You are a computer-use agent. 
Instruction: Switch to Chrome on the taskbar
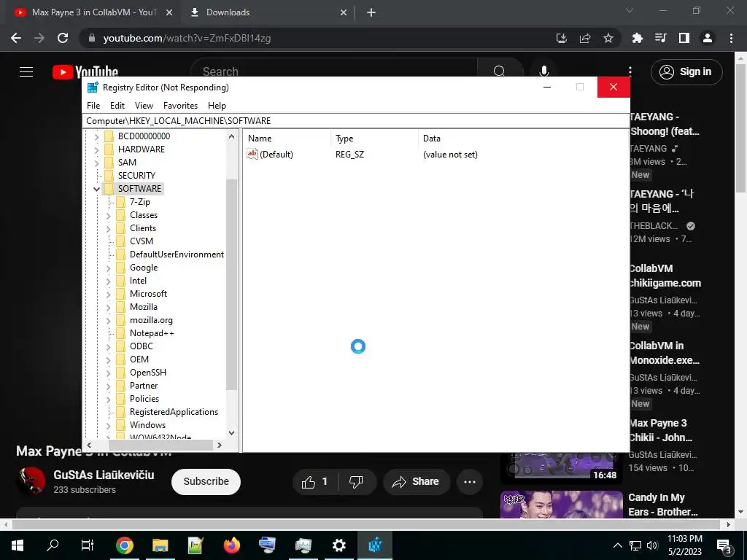point(124,545)
